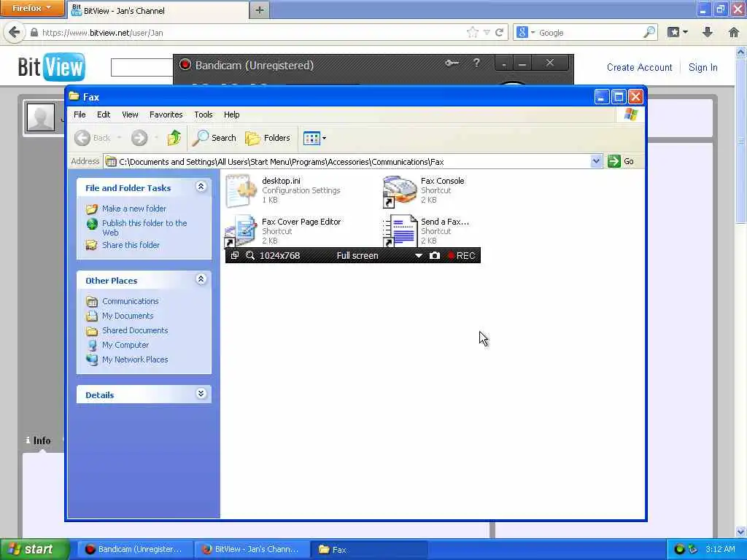This screenshot has height=560, width=747.
Task: Open the File menu
Action: 80,114
